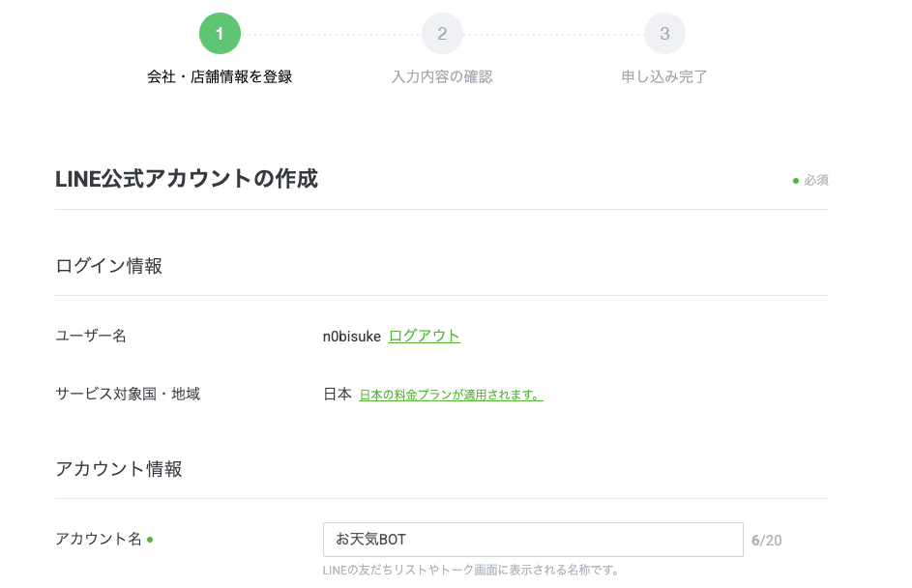This screenshot has width=912, height=588.
Task: Click the n0bisuke username text
Action: point(352,337)
